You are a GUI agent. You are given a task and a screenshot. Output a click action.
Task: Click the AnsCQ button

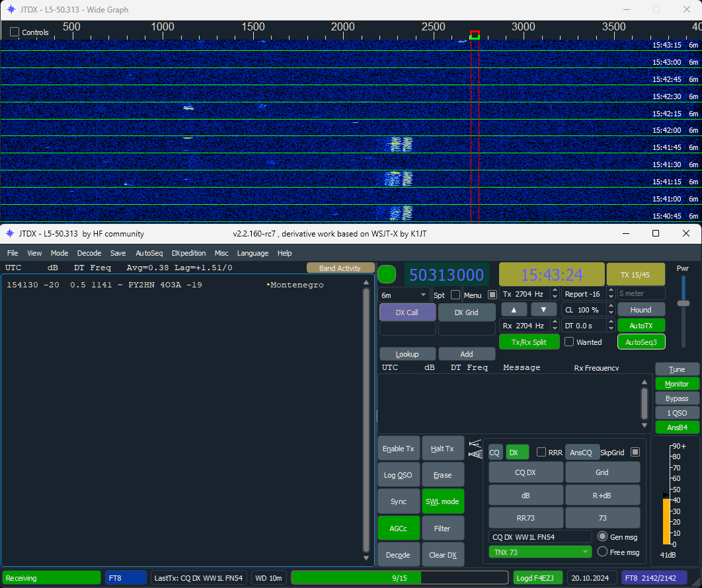click(581, 452)
